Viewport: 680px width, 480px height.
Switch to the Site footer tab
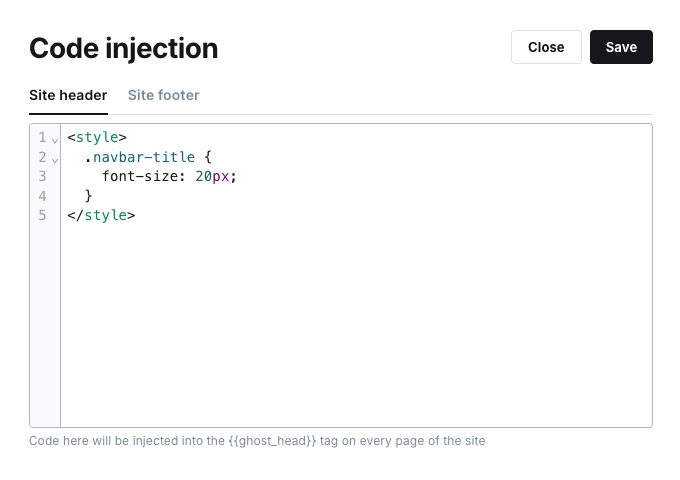pos(163,95)
